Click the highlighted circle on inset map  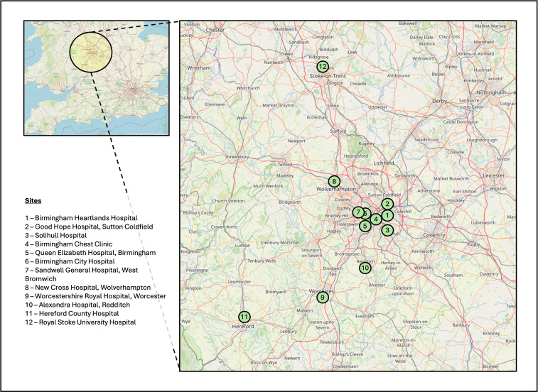(x=91, y=51)
